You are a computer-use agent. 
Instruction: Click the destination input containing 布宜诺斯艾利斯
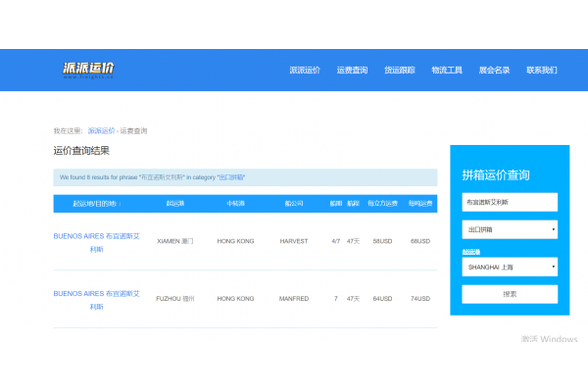(509, 202)
